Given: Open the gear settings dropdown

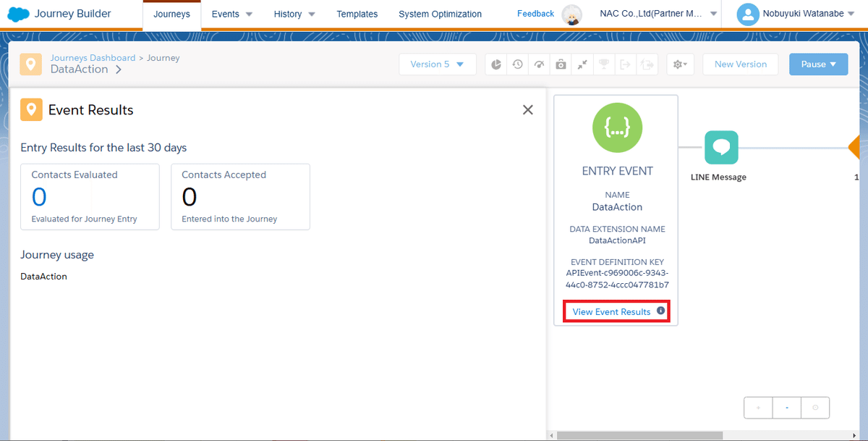Looking at the screenshot, I should [x=681, y=64].
